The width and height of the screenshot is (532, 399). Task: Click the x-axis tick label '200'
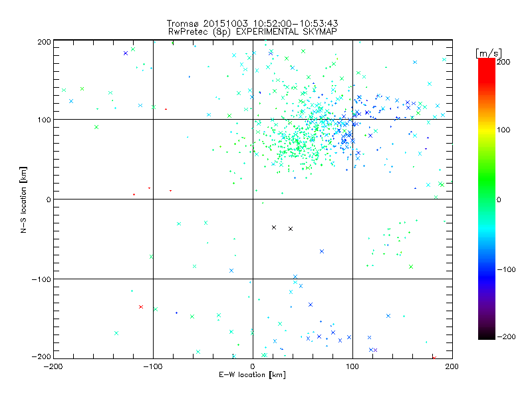(x=452, y=366)
